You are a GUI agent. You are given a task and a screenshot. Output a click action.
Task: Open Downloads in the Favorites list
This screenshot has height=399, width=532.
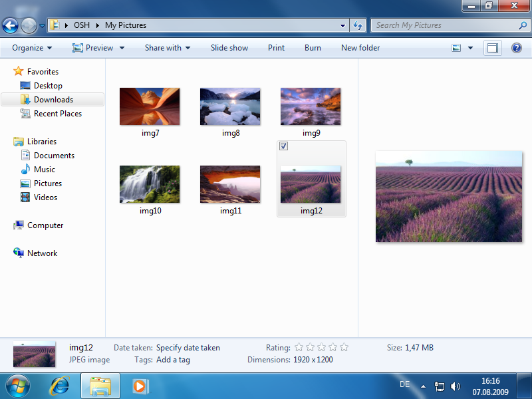[x=53, y=100]
